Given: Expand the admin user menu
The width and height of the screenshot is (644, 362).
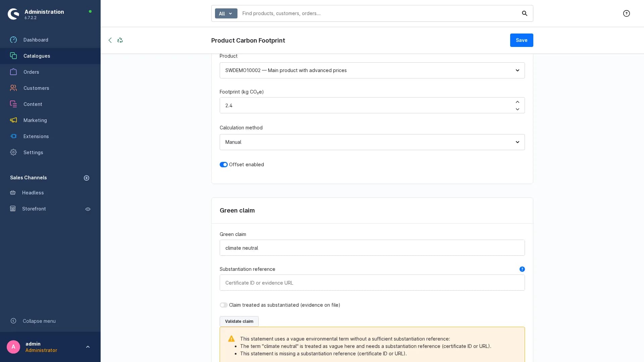Looking at the screenshot, I should (x=88, y=347).
